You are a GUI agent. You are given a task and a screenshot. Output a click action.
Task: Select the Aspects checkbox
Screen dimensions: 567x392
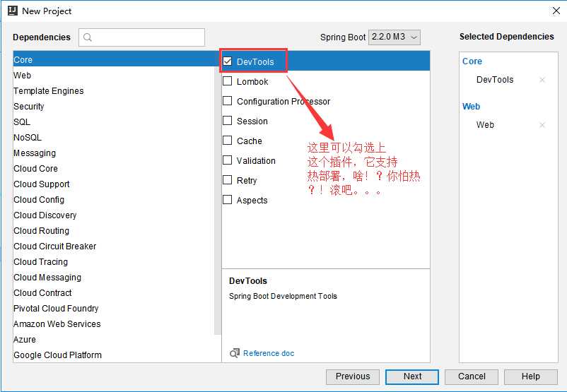228,200
